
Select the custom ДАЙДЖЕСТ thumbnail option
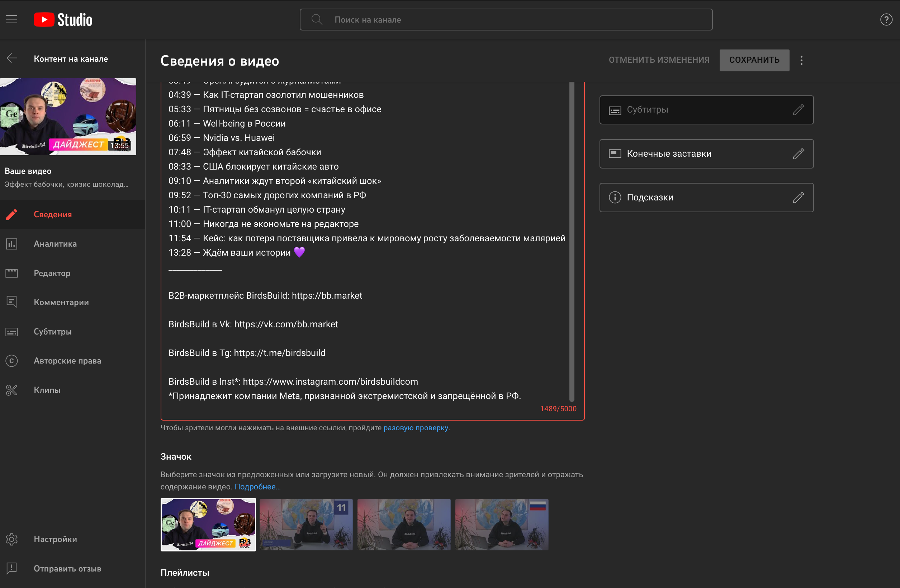click(208, 525)
